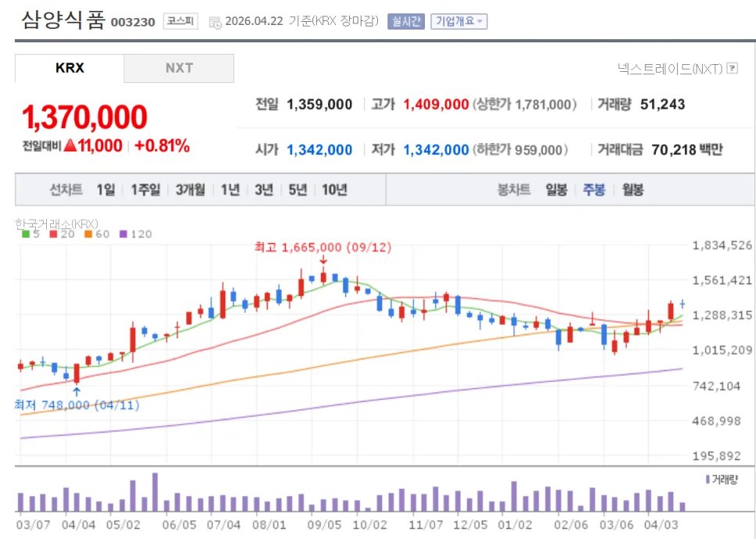Switch to the NXT tab
756x539 pixels.
point(179,68)
